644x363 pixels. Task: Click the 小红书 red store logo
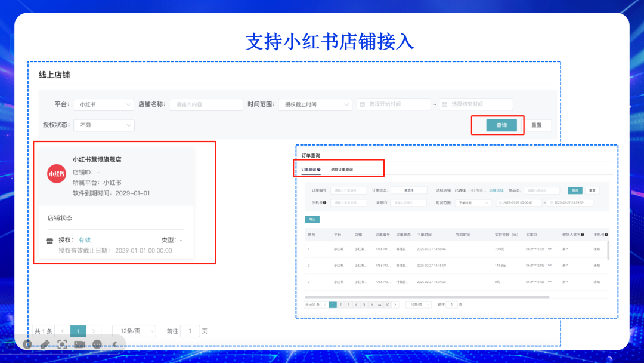click(57, 174)
